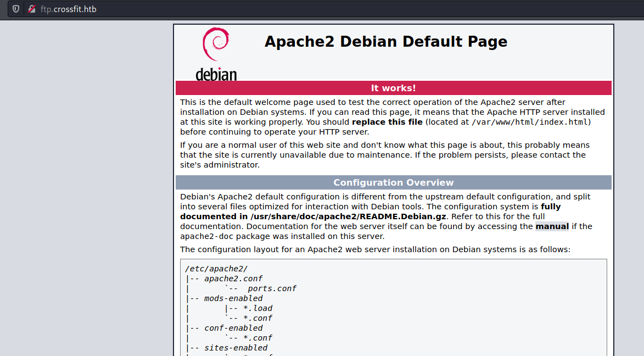The image size is (644, 356).
Task: Click *.conf under conf-enabled
Action: point(257,338)
